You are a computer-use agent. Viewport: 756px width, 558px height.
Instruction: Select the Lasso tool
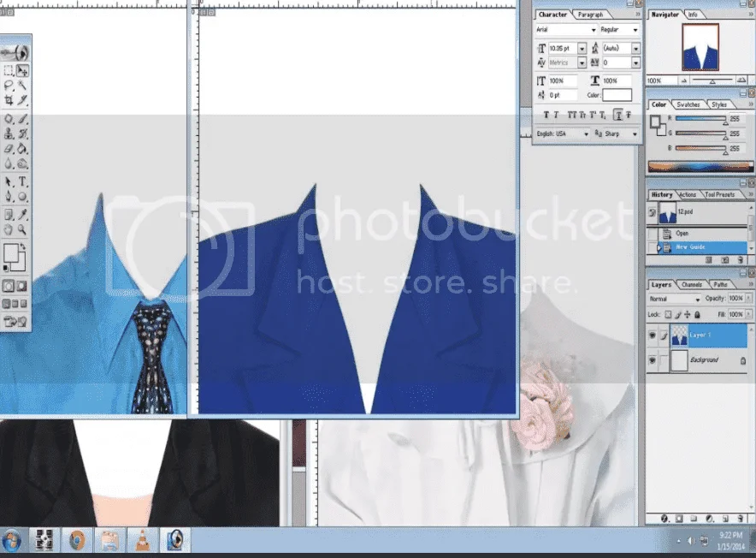9,86
